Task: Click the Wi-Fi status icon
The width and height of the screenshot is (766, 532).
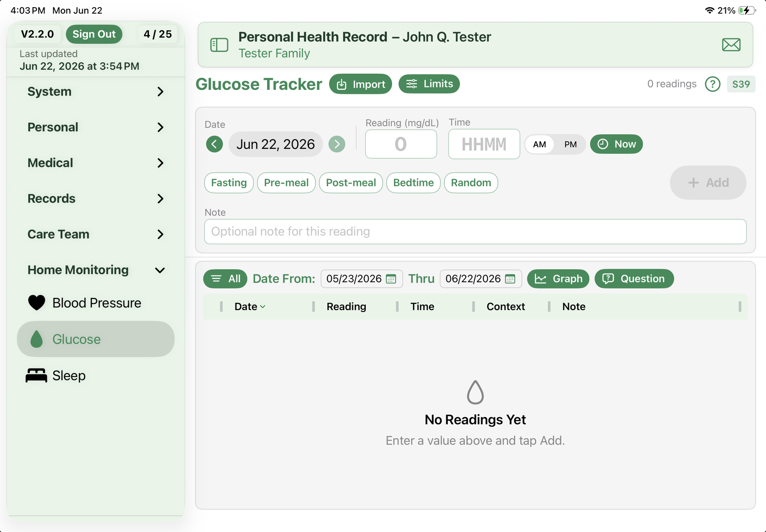Action: point(710,11)
